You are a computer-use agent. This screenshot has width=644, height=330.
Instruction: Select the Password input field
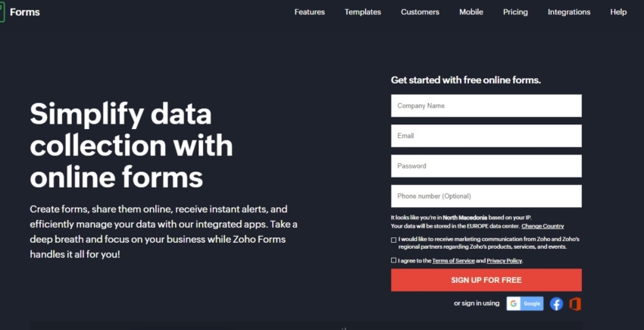tap(486, 166)
